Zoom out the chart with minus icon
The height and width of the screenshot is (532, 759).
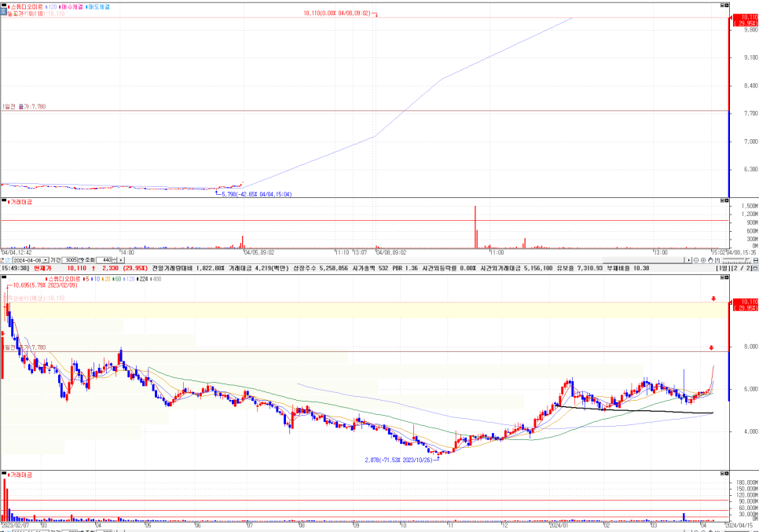tap(697, 260)
